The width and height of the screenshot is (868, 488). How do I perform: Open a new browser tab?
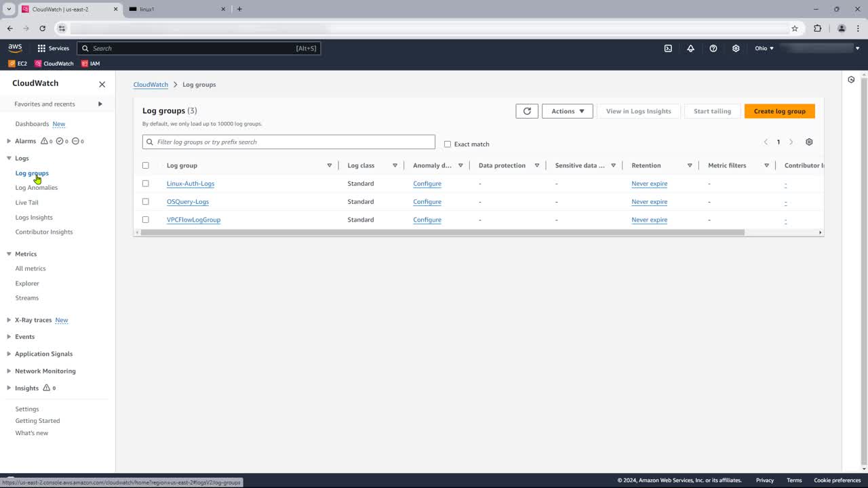pyautogui.click(x=239, y=9)
